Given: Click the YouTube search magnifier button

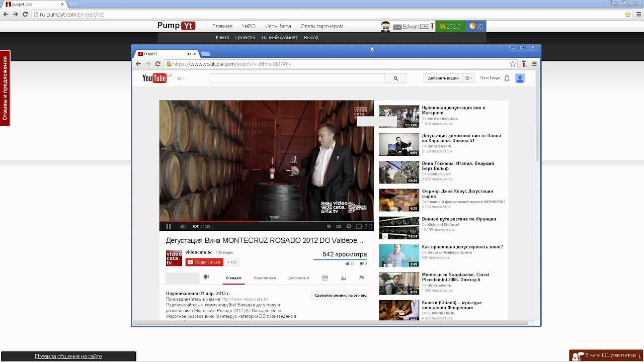Looking at the screenshot, I should coord(395,78).
